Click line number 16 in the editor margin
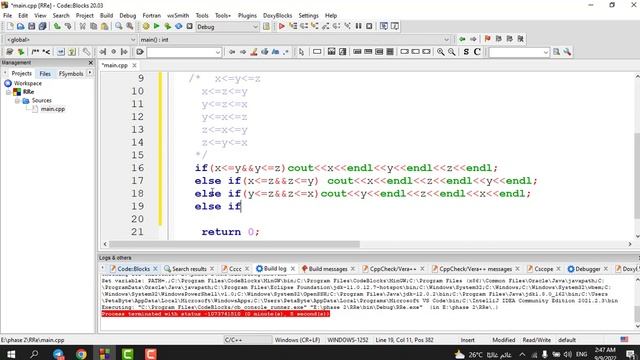The width and height of the screenshot is (640, 360). pos(138,168)
